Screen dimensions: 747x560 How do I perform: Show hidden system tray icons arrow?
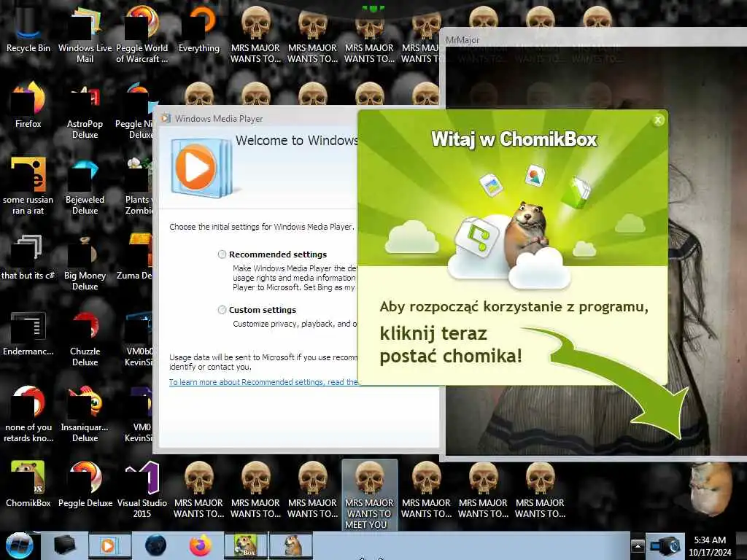pos(638,545)
